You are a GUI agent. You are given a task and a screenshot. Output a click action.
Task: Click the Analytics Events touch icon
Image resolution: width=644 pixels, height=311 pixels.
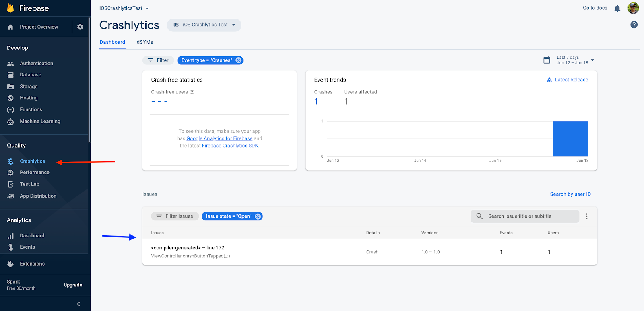click(x=10, y=247)
